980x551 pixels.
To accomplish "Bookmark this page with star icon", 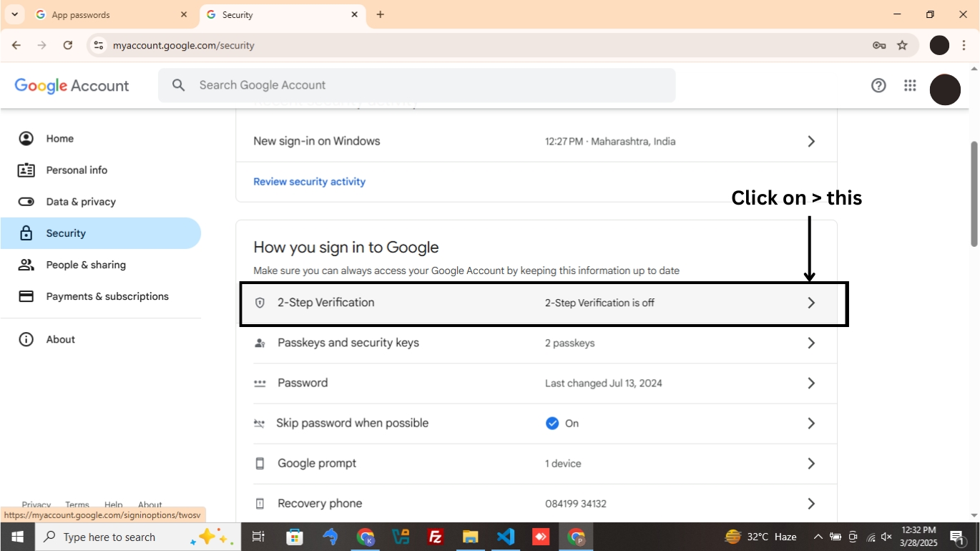I will [x=902, y=45].
